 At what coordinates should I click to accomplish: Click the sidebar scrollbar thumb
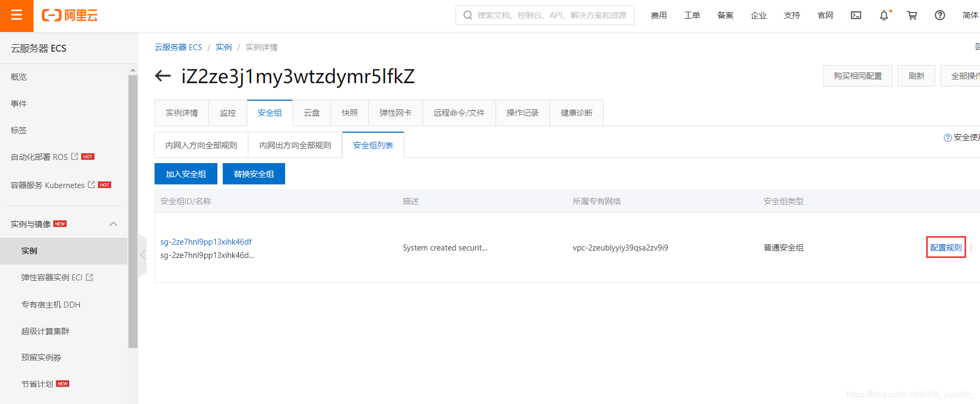coord(133,211)
